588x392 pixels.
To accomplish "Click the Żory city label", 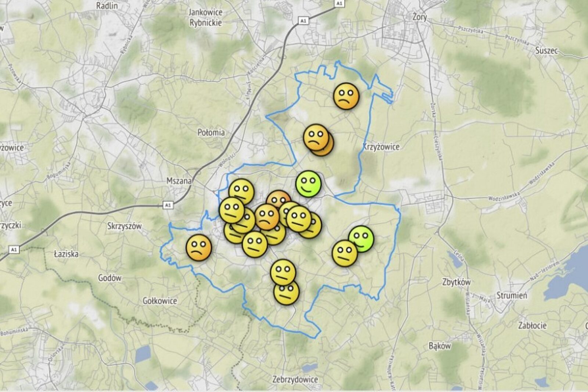I will click(x=419, y=17).
